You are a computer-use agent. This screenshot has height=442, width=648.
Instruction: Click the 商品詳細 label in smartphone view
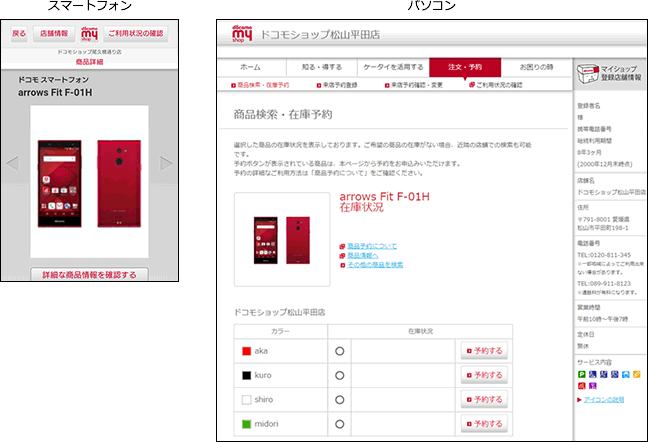[89, 62]
